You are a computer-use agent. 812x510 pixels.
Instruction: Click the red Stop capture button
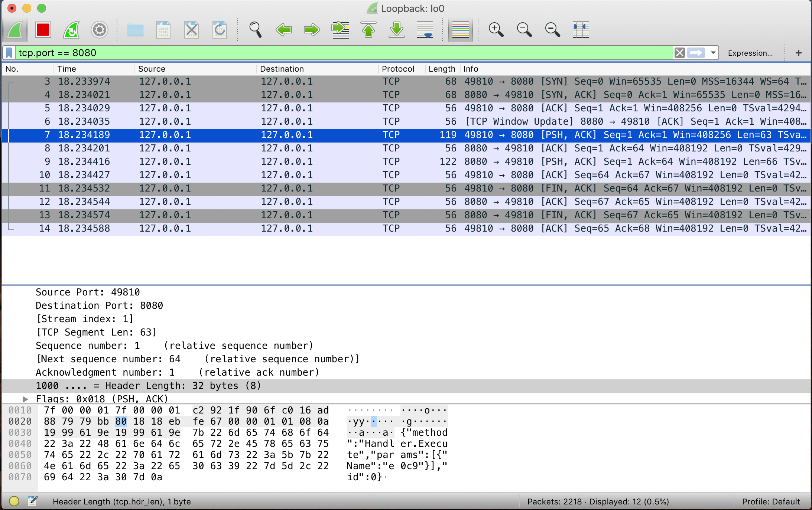tap(43, 30)
